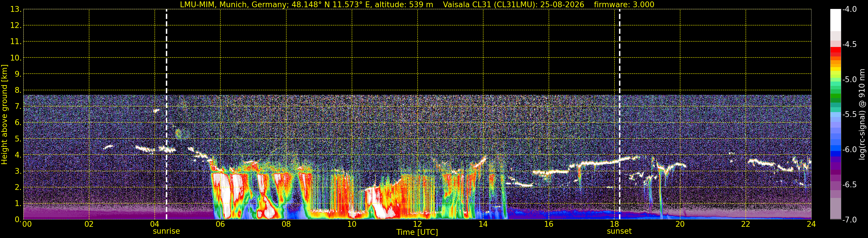Screen dimensions: 868x238
Task: Click the -5.0 colorbar tick label
Action: tap(849, 80)
